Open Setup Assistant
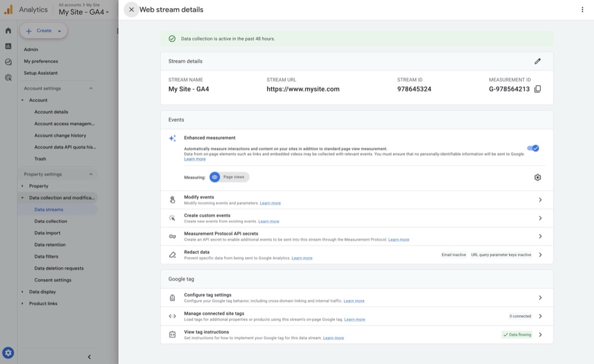 pos(40,73)
